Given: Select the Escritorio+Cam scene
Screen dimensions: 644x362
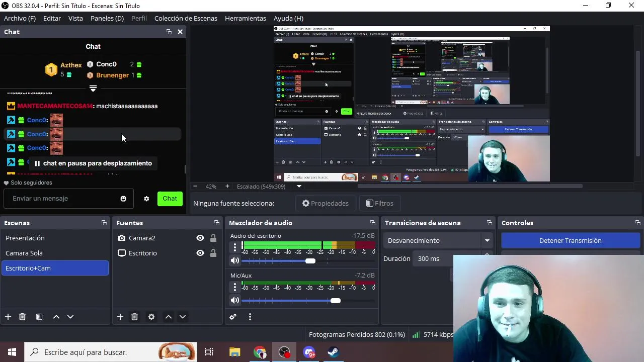Looking at the screenshot, I should (x=55, y=268).
